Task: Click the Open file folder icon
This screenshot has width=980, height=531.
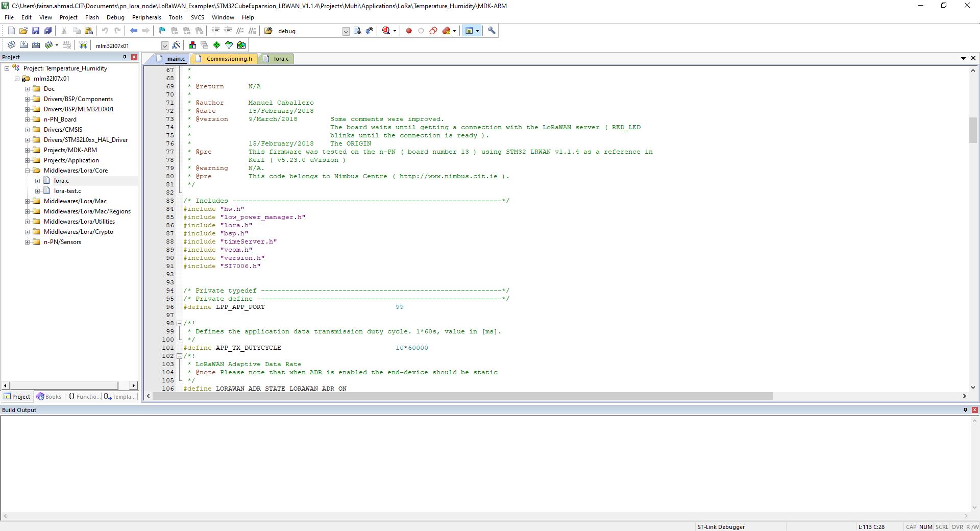Action: point(23,31)
